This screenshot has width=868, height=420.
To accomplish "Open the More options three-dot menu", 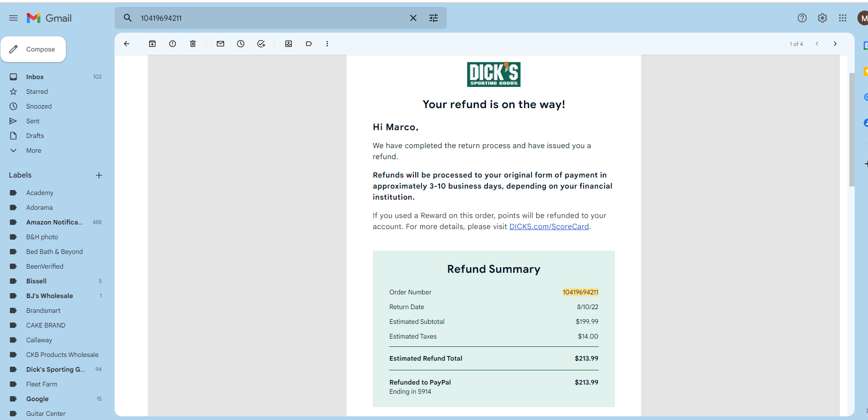I will (x=327, y=44).
